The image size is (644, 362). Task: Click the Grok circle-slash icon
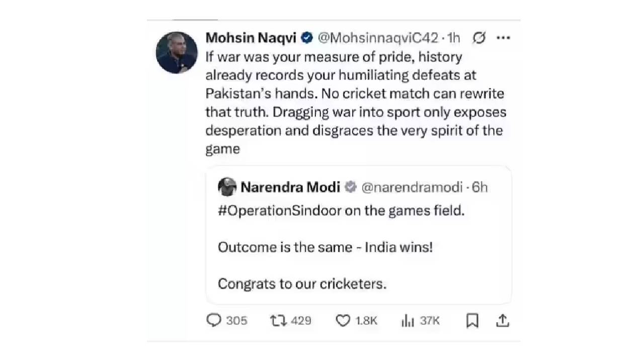coord(479,38)
